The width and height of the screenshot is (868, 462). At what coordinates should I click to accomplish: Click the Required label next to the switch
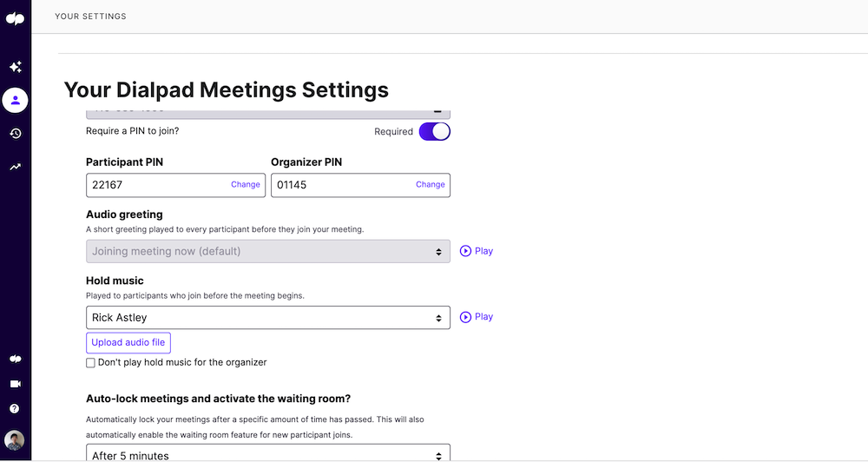[393, 132]
